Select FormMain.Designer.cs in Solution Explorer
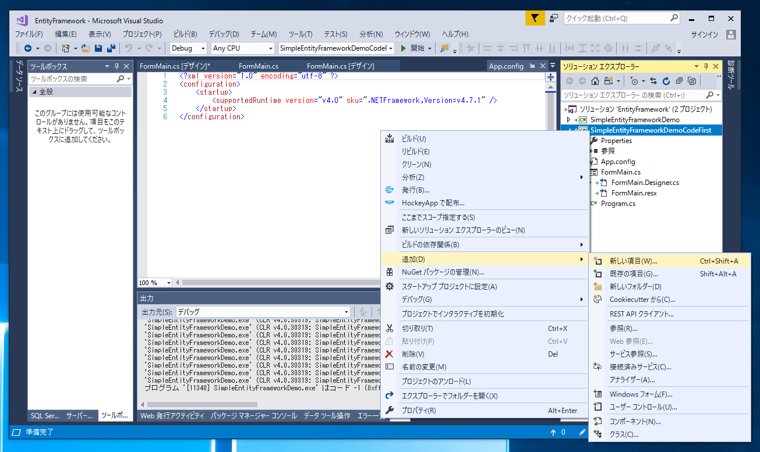The width and height of the screenshot is (760, 452). [645, 183]
